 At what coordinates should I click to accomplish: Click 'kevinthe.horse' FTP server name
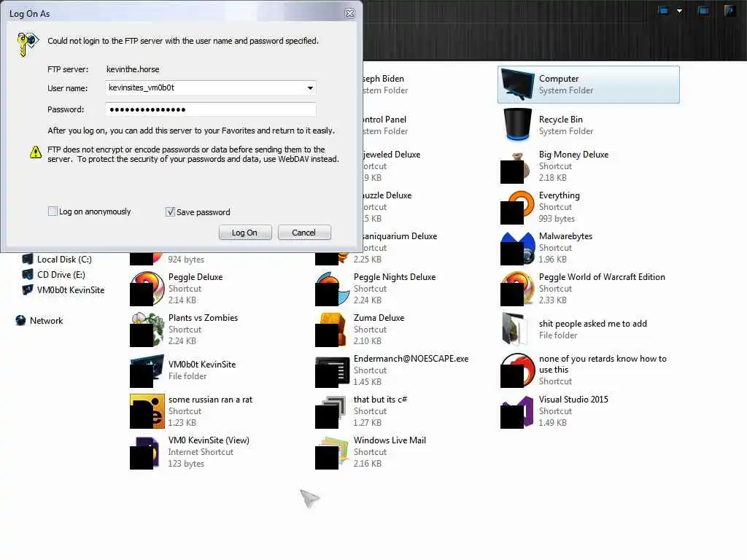133,69
